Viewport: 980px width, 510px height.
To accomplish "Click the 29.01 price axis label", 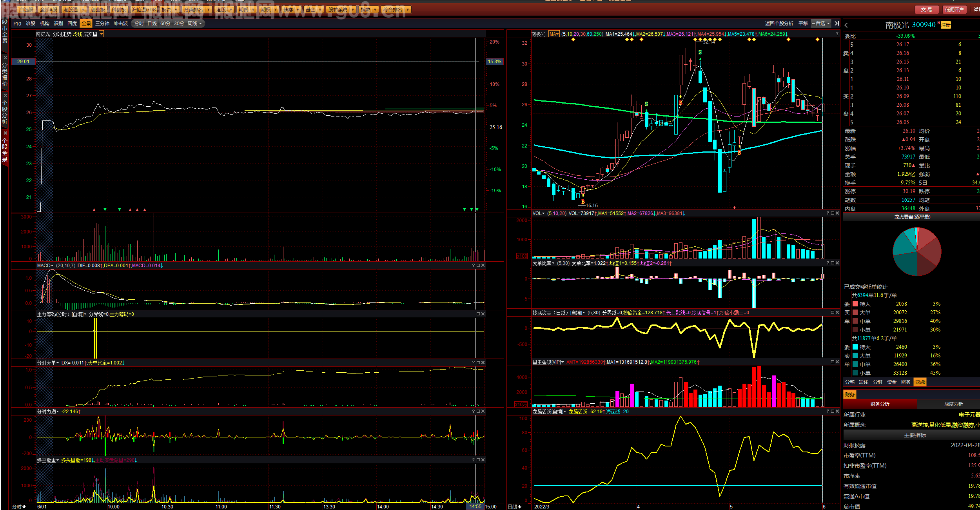I will pyautogui.click(x=24, y=62).
